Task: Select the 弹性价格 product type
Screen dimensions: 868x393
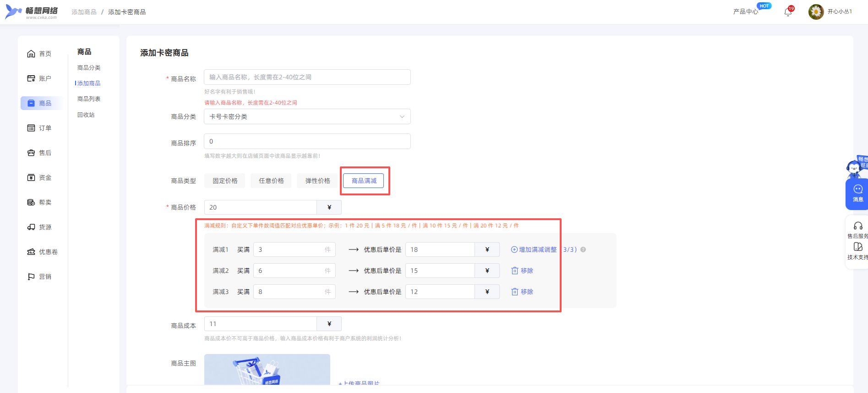Action: point(317,181)
